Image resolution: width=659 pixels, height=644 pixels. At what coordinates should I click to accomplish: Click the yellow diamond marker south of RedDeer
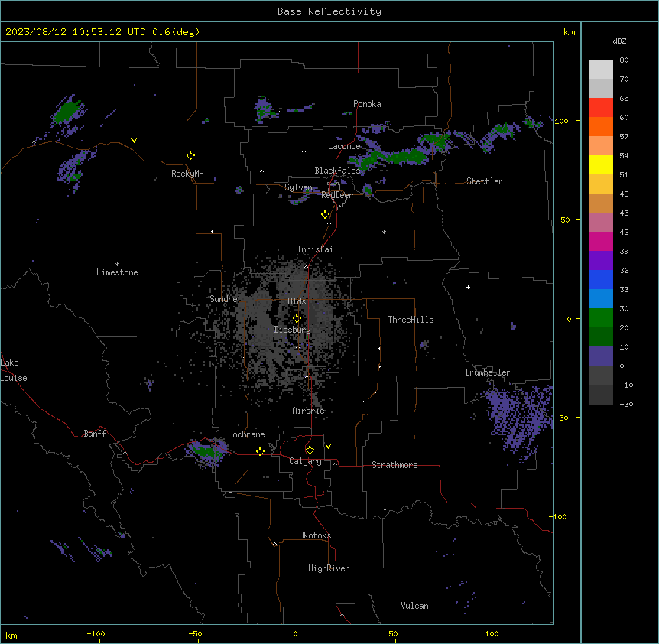pyautogui.click(x=325, y=215)
